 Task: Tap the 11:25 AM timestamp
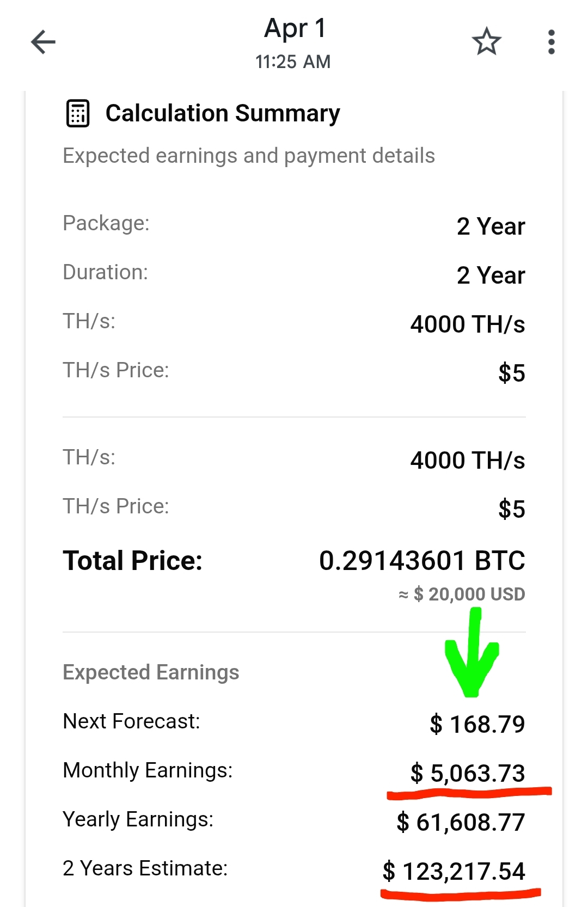click(293, 62)
